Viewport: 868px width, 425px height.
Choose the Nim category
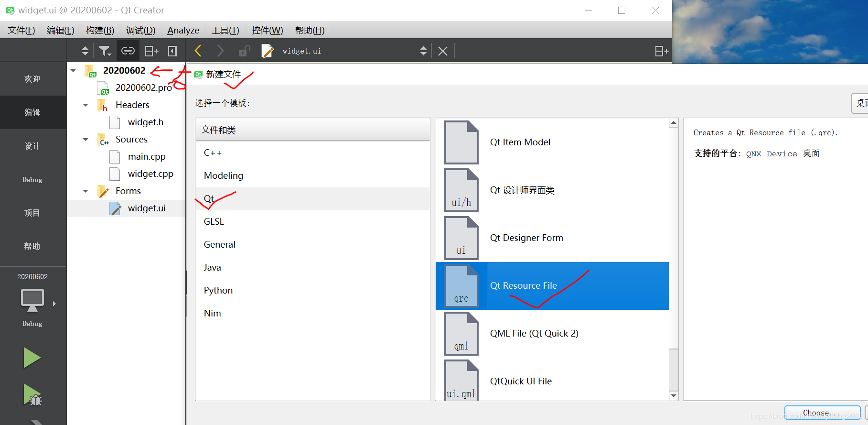coord(312,313)
